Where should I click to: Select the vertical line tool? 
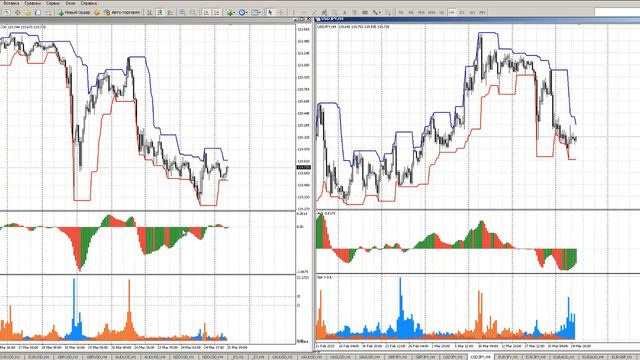293,13
